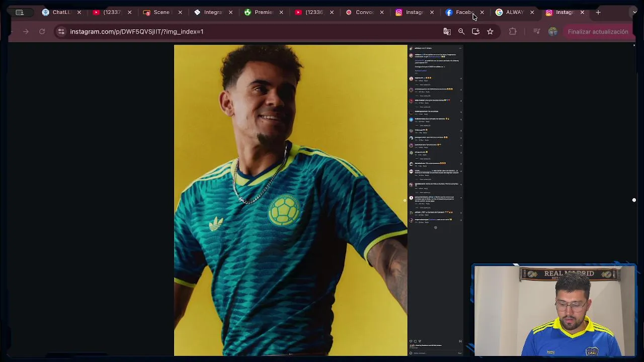
Task: View site information icon in address bar
Action: coord(61,32)
